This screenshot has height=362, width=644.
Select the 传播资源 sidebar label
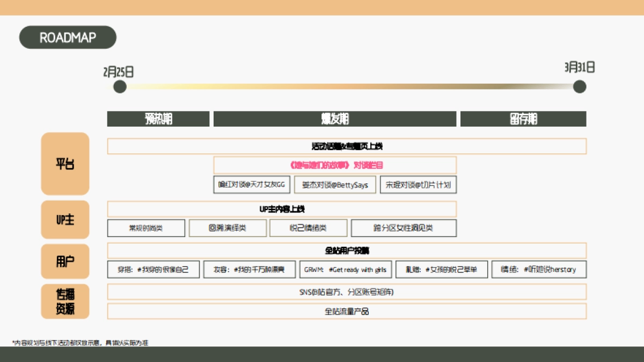[65, 300]
